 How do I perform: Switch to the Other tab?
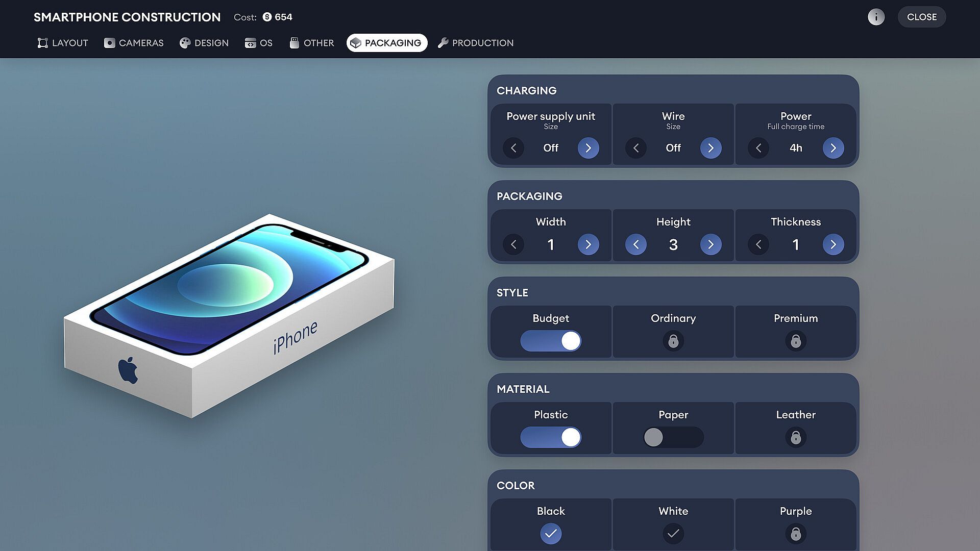(311, 43)
